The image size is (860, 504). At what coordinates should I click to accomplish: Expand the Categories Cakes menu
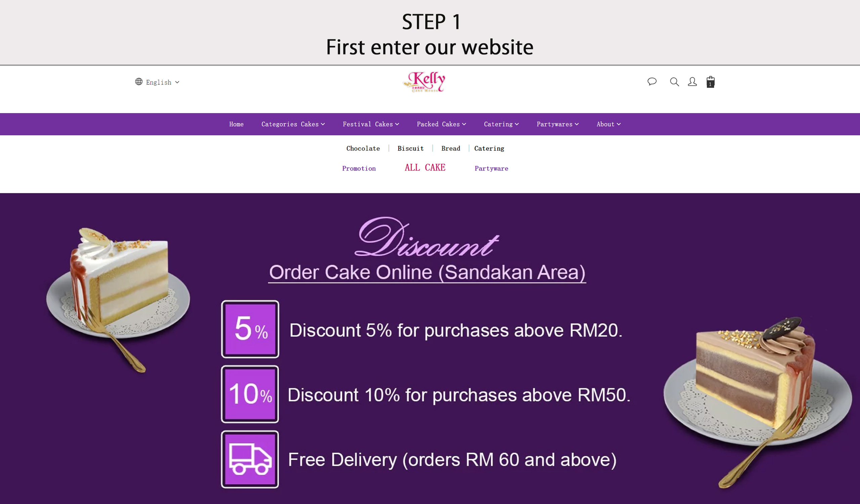pos(293,124)
